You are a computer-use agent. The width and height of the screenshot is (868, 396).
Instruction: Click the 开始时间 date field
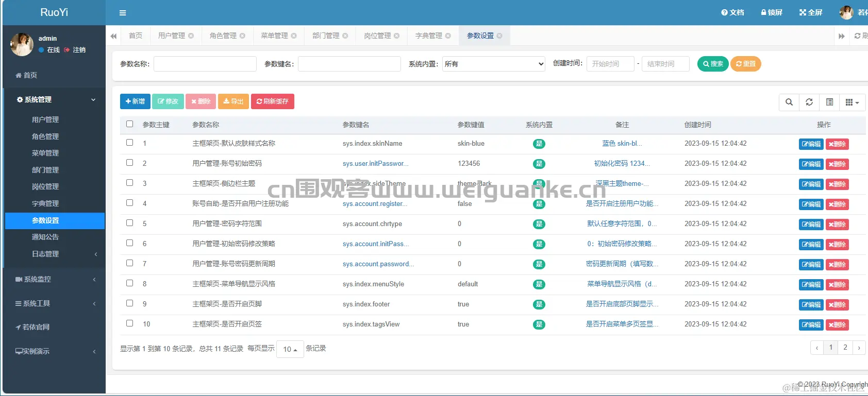pyautogui.click(x=610, y=64)
